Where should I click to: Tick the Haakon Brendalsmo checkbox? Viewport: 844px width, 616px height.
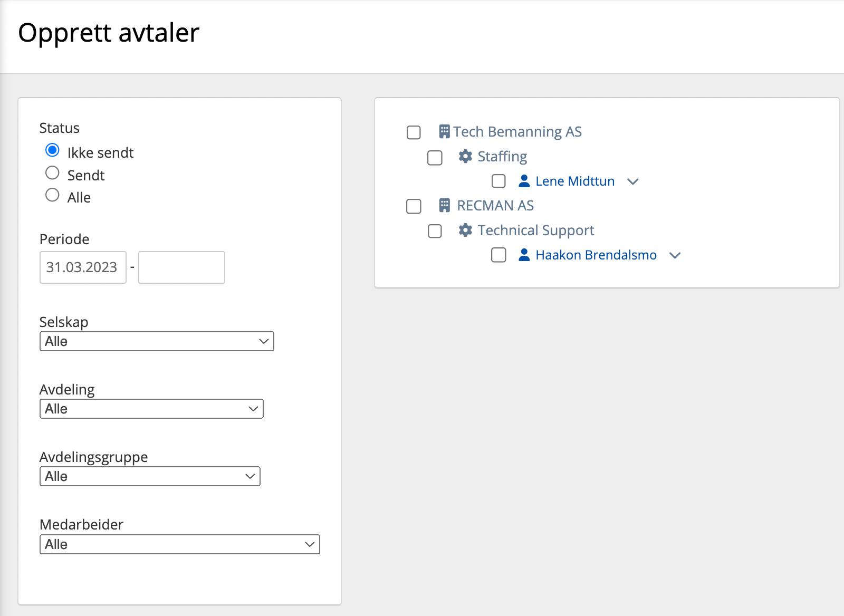point(498,255)
